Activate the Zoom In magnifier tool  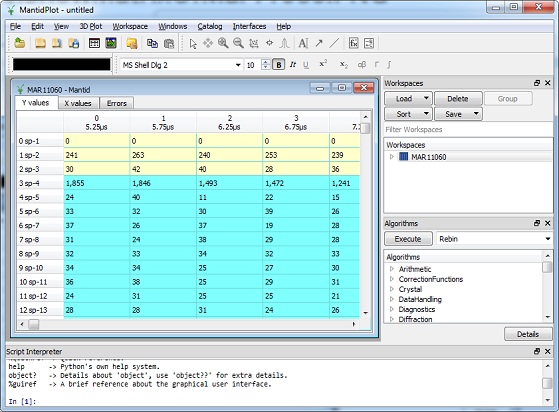[x=223, y=43]
